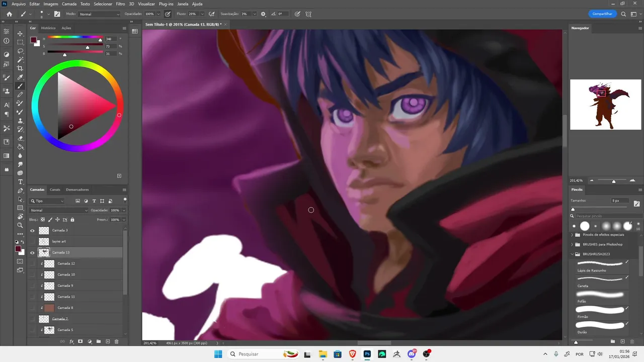Viewport: 644px width, 362px height.
Task: Expand Pincéis de efeitos especiais folder
Action: (572, 235)
